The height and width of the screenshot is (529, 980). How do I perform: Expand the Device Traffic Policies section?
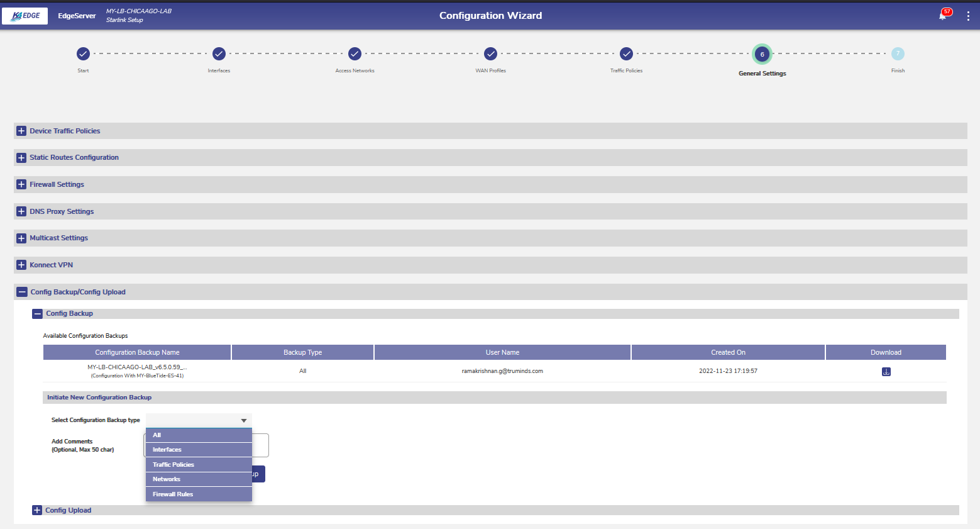point(21,131)
